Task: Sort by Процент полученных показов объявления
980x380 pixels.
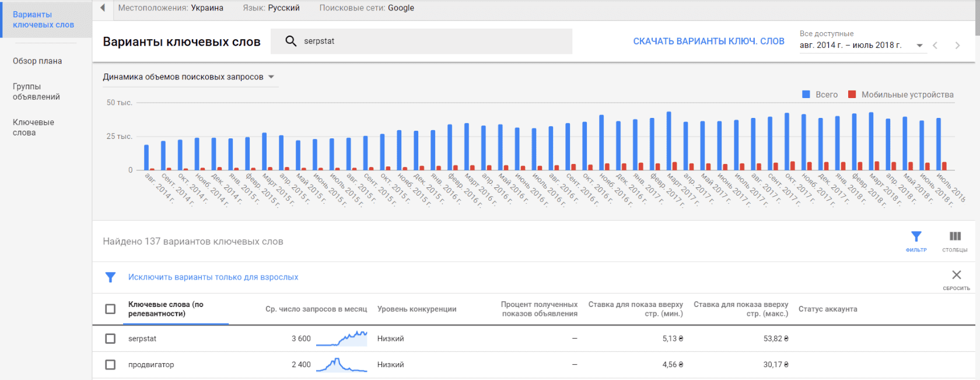Action: coord(539,309)
